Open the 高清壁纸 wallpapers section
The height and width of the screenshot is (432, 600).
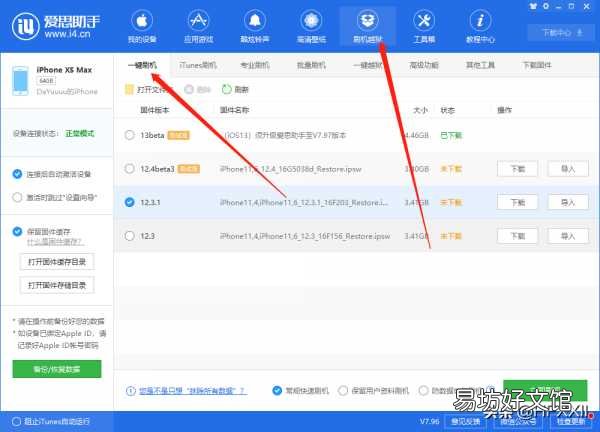click(311, 26)
